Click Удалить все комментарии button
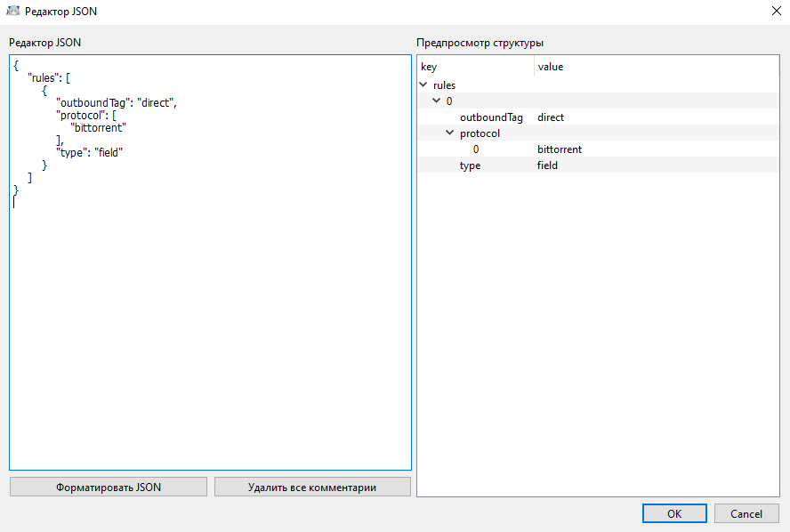 (x=312, y=488)
